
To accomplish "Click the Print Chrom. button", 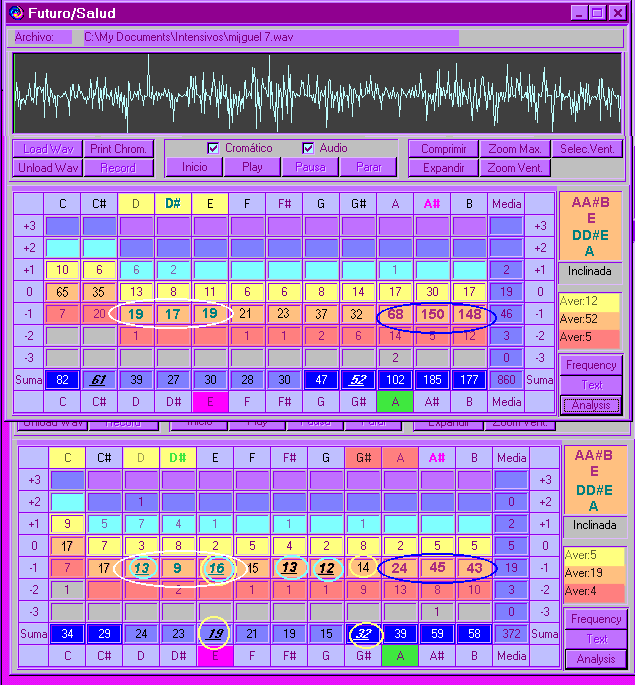I will point(118,149).
